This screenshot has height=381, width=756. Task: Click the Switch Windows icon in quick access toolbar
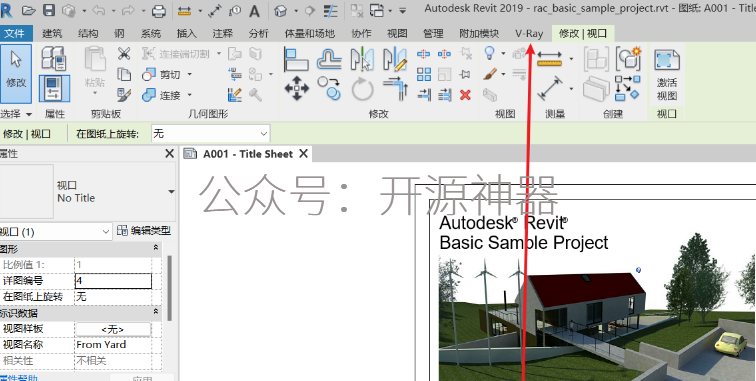click(x=377, y=10)
